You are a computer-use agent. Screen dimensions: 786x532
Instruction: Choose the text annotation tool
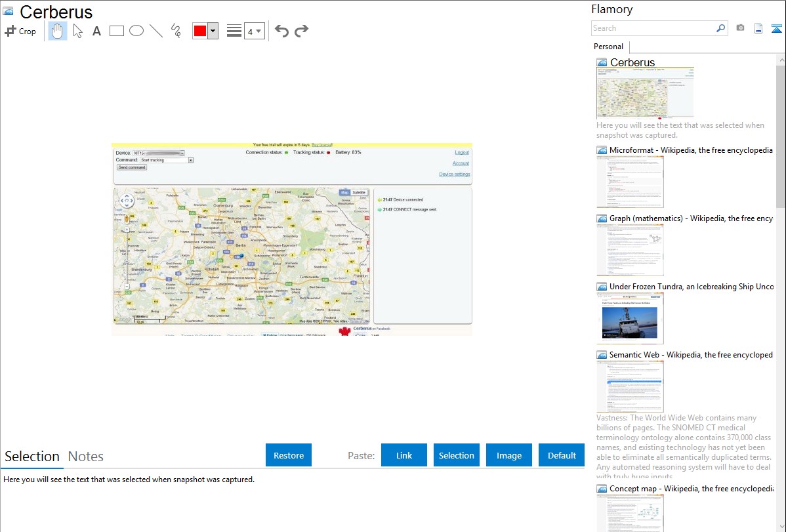[96, 31]
